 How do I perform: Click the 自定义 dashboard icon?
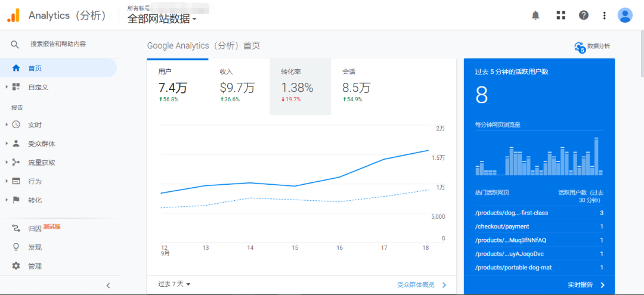click(x=16, y=86)
